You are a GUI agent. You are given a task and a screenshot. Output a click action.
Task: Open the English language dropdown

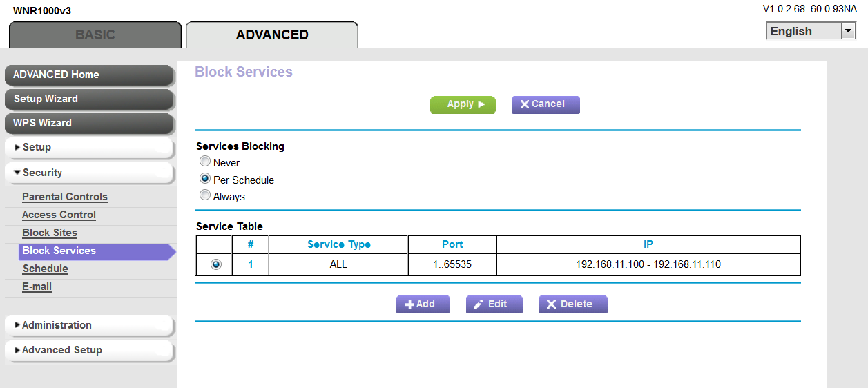(x=811, y=31)
